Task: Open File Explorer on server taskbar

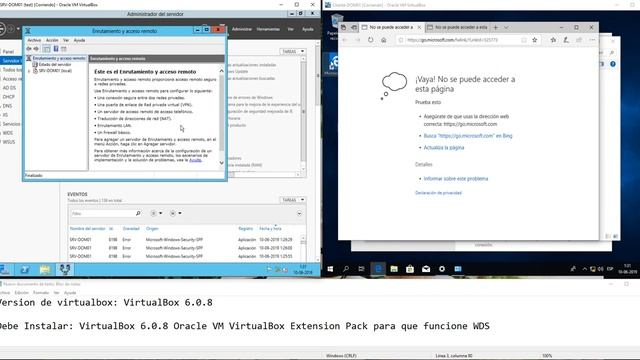Action: coord(45,269)
